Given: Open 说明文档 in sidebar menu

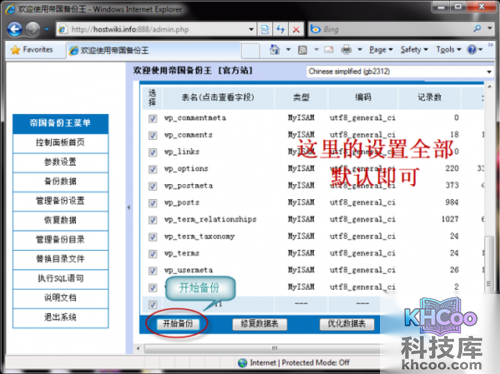Looking at the screenshot, I should pos(60,298).
